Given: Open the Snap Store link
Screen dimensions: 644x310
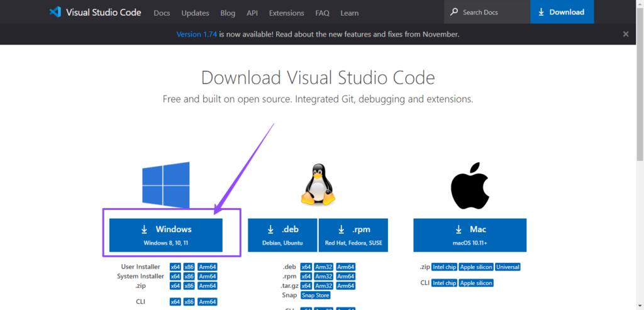Looking at the screenshot, I should (316, 295).
